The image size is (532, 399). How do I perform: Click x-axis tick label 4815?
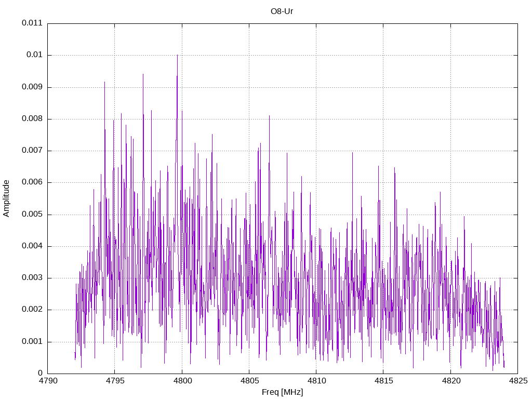(x=384, y=381)
